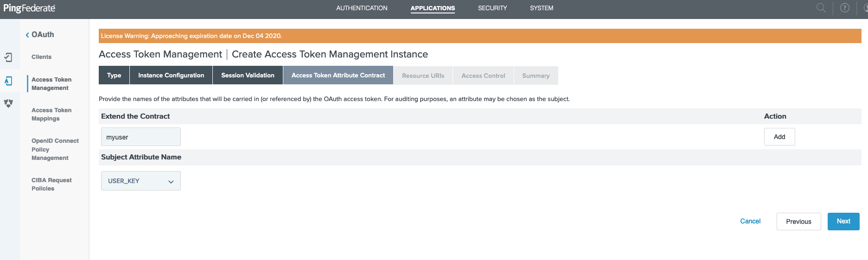Image resolution: width=868 pixels, height=260 pixels.
Task: Open Access Token Mappings in sidebar
Action: (x=51, y=114)
